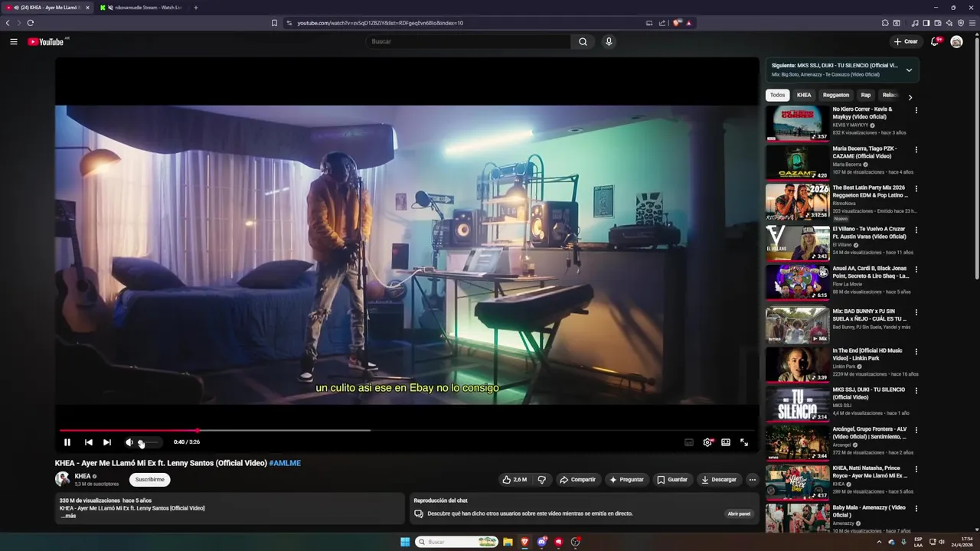The width and height of the screenshot is (980, 551).
Task: Open the browser main menu
Action: click(972, 23)
